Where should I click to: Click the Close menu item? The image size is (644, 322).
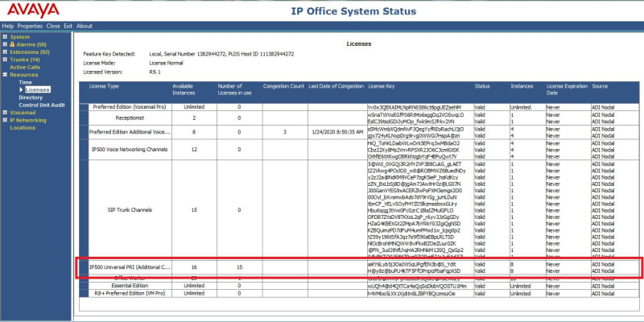(x=53, y=26)
